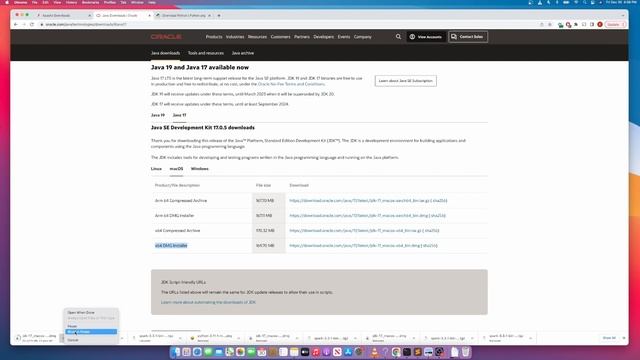Open the App Store in the Dock
The image size is (640, 360).
[x=348, y=351]
